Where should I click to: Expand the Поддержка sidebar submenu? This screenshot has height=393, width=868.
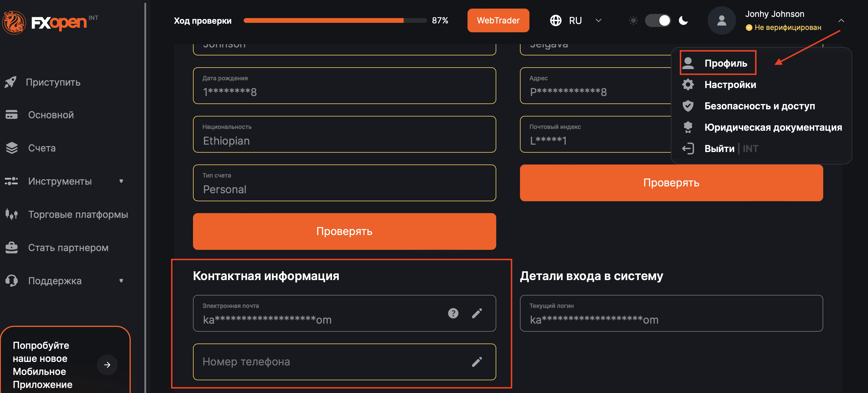click(121, 280)
